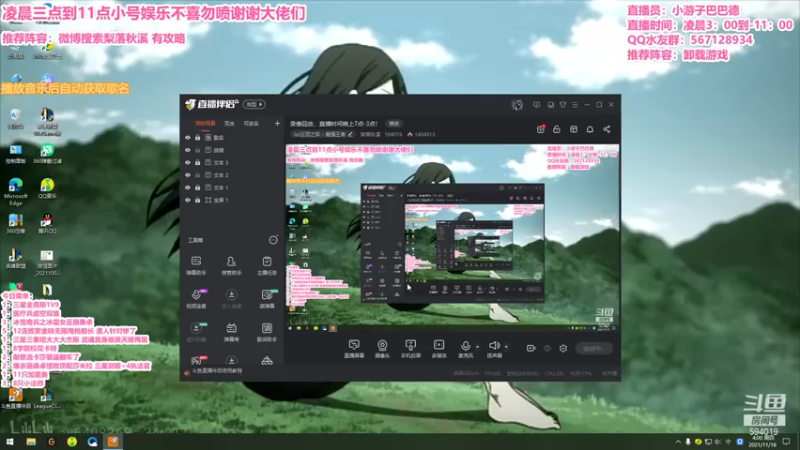Viewport: 800px width, 450px height.
Task: Open File Explorer from the taskbar
Action: pyautogui.click(x=31, y=442)
